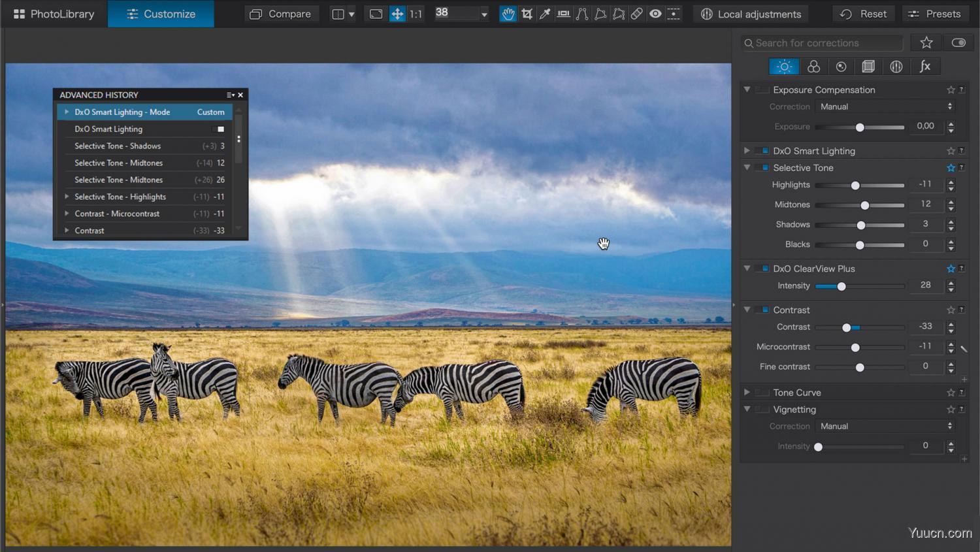The width and height of the screenshot is (980, 552).
Task: Switch to the Customize tab
Action: [161, 13]
